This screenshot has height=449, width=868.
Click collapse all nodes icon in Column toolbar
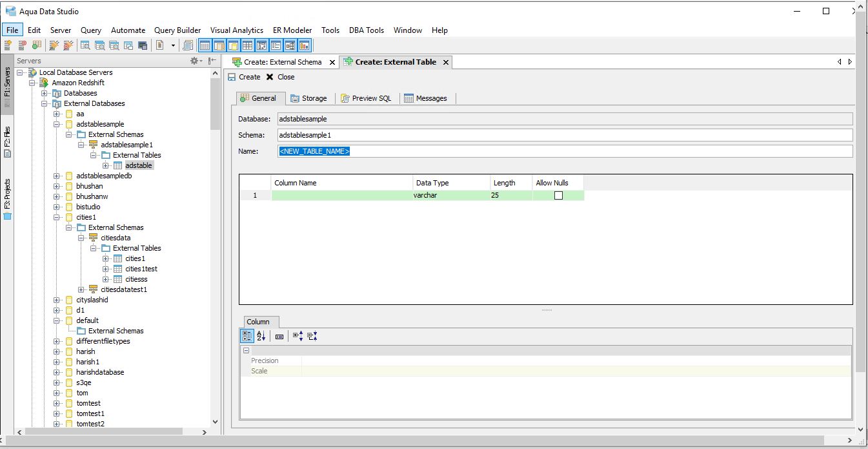pos(312,336)
